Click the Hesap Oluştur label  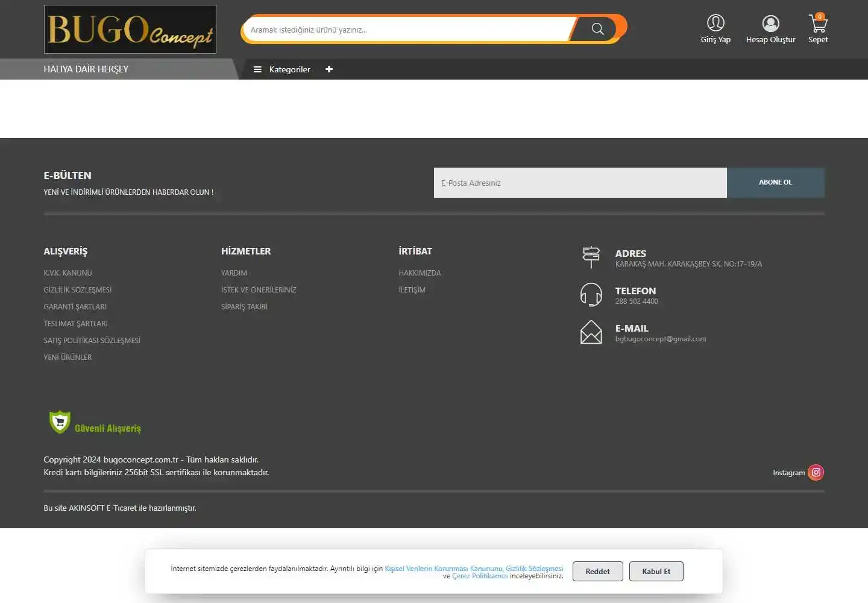[770, 40]
